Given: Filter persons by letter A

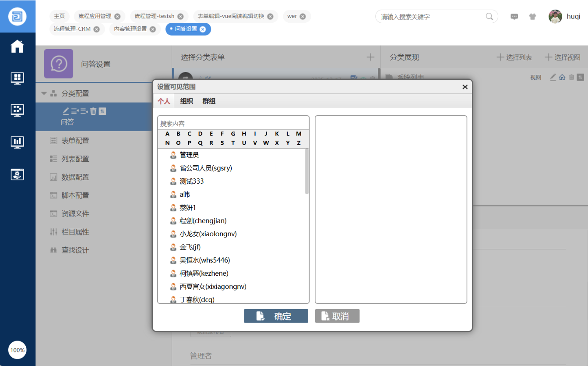Looking at the screenshot, I should tap(167, 134).
